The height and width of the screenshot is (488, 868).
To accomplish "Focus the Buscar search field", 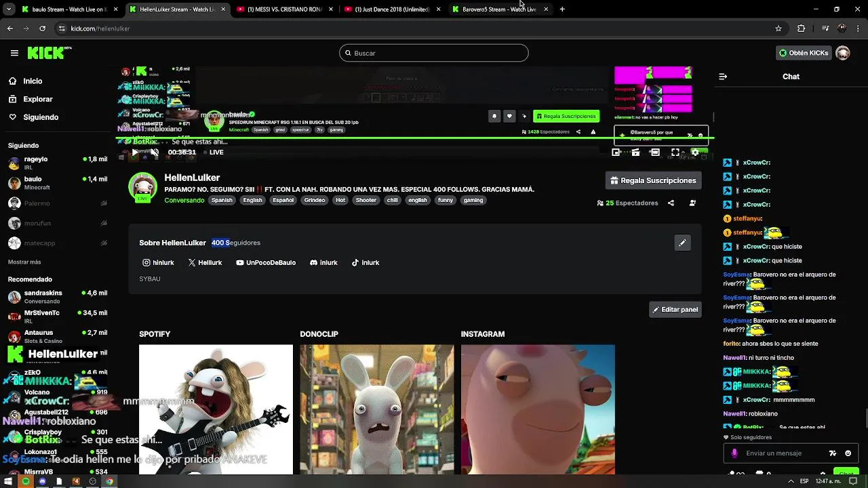I will [434, 53].
